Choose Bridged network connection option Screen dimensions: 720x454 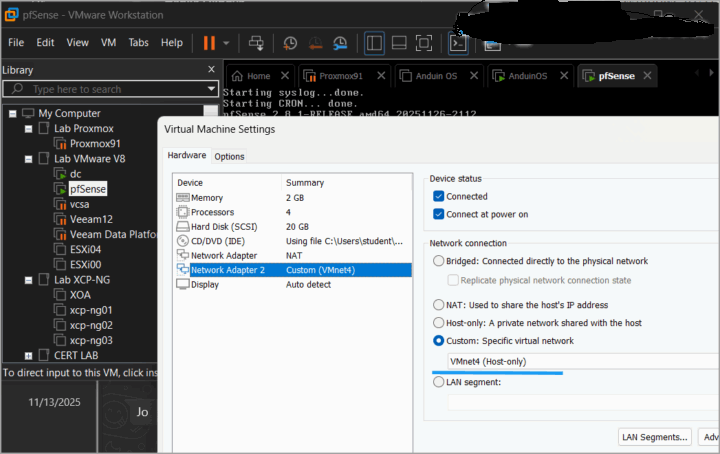click(x=439, y=261)
